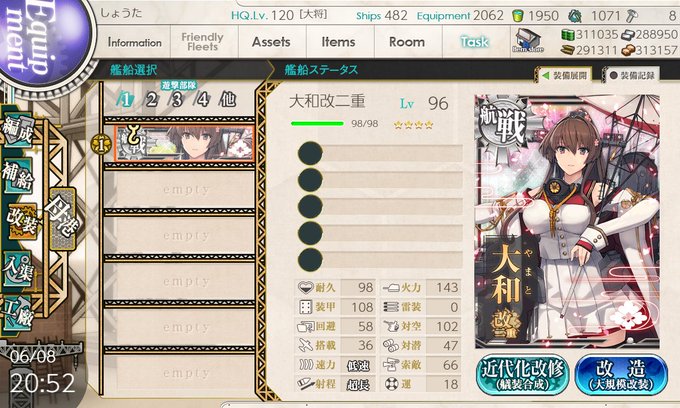Open the Task menu tab
The image size is (680, 408).
(x=474, y=42)
